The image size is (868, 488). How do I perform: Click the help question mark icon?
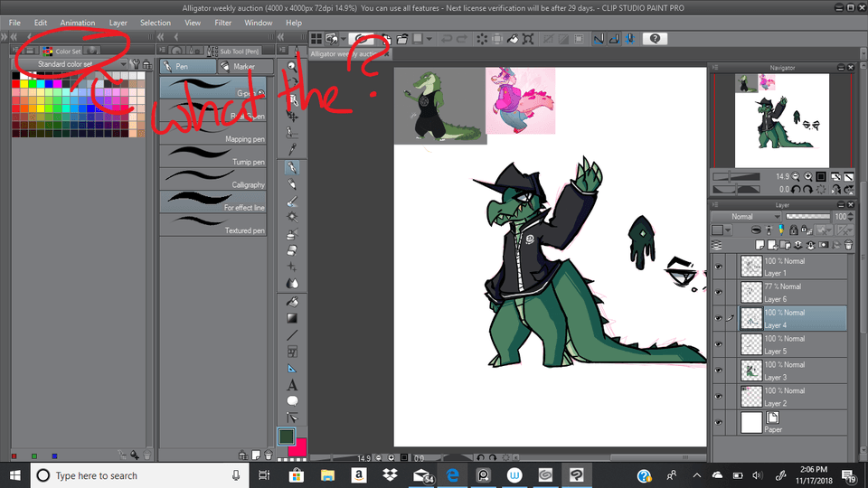tap(655, 39)
